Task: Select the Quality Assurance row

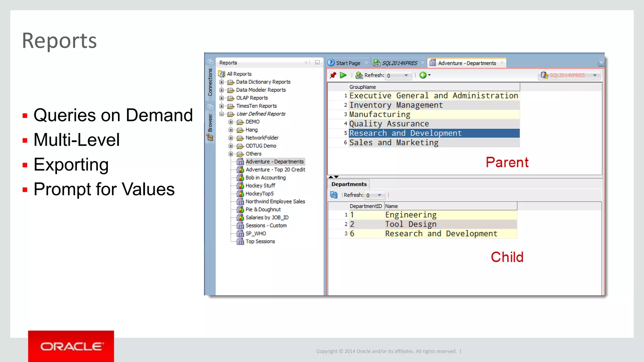Action: coord(434,124)
